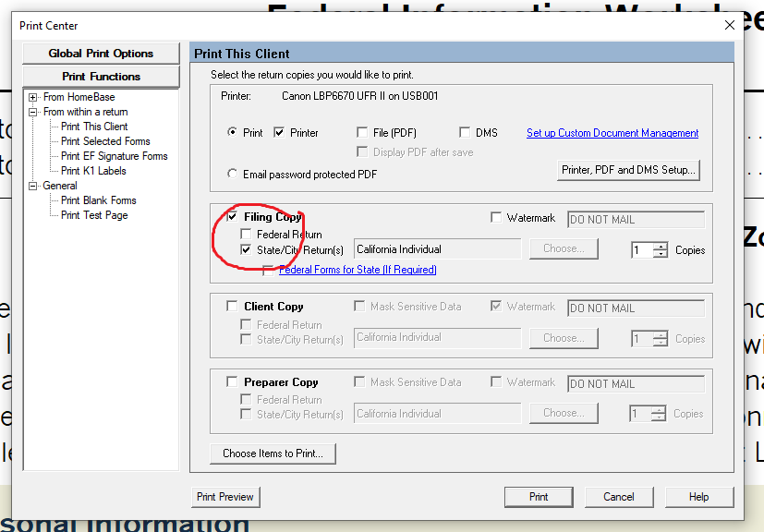Uncheck the Filing Copy State/City Return(s) checkbox
Viewport: 764px width, 532px height.
click(246, 249)
